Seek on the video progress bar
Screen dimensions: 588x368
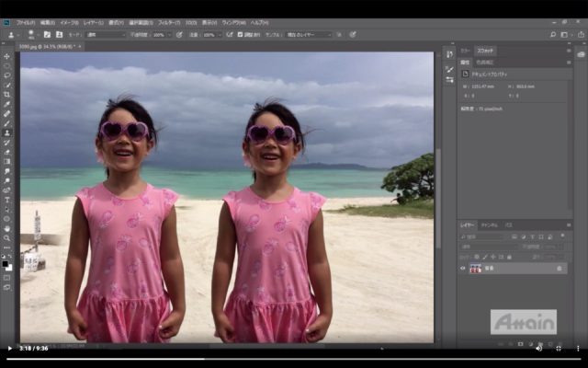point(294,359)
